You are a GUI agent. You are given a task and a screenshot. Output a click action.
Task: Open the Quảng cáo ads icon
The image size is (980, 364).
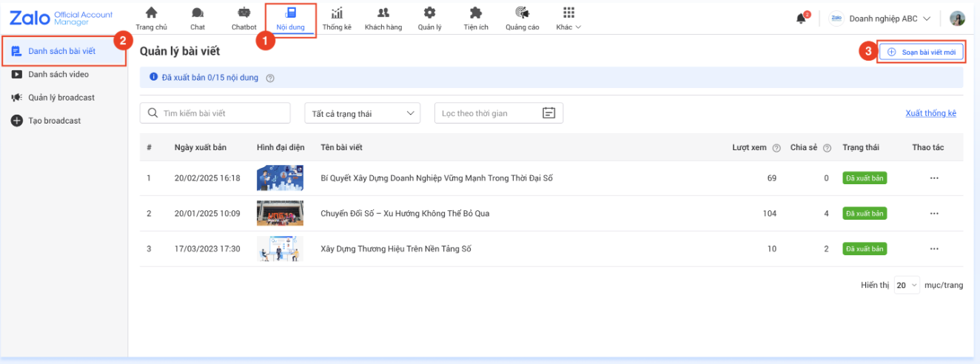523,13
